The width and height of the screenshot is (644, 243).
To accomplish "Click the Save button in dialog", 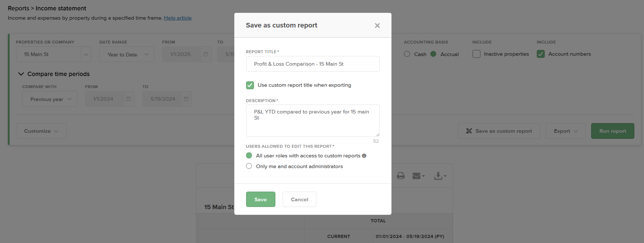I will pos(261,199).
